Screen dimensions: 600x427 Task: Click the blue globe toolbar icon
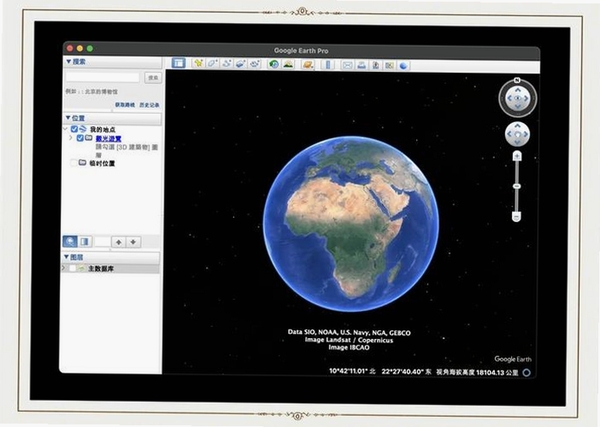[x=403, y=66]
